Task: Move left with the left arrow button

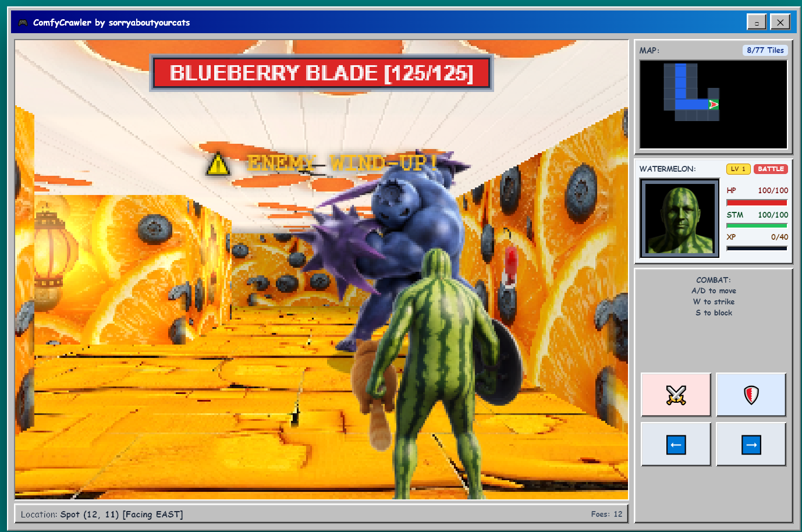Action: tap(676, 445)
